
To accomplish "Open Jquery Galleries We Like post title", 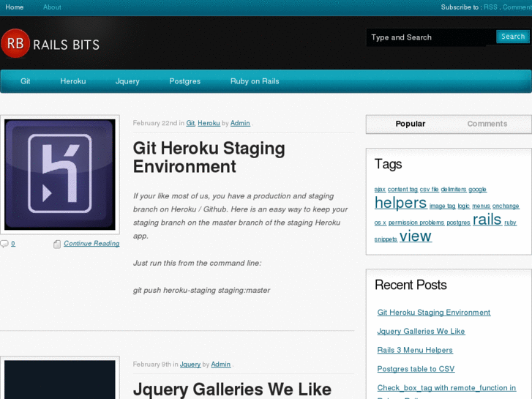I will 232,389.
